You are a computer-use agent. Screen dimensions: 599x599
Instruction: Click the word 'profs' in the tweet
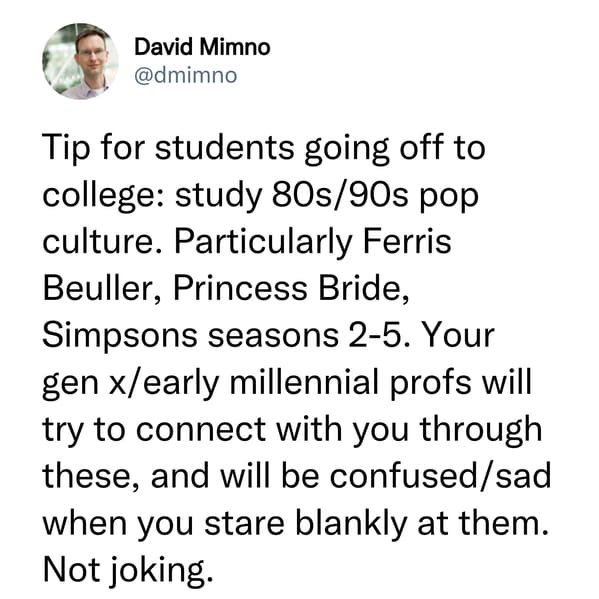(431, 384)
